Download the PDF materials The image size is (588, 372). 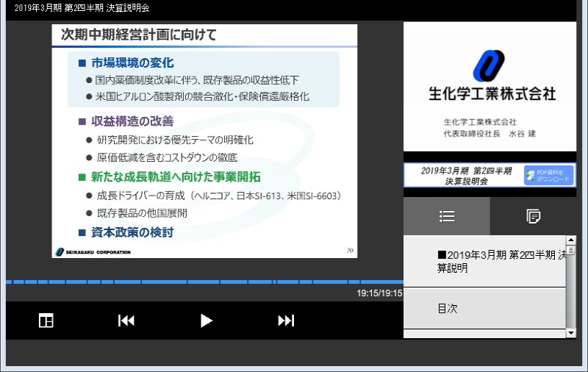[548, 175]
